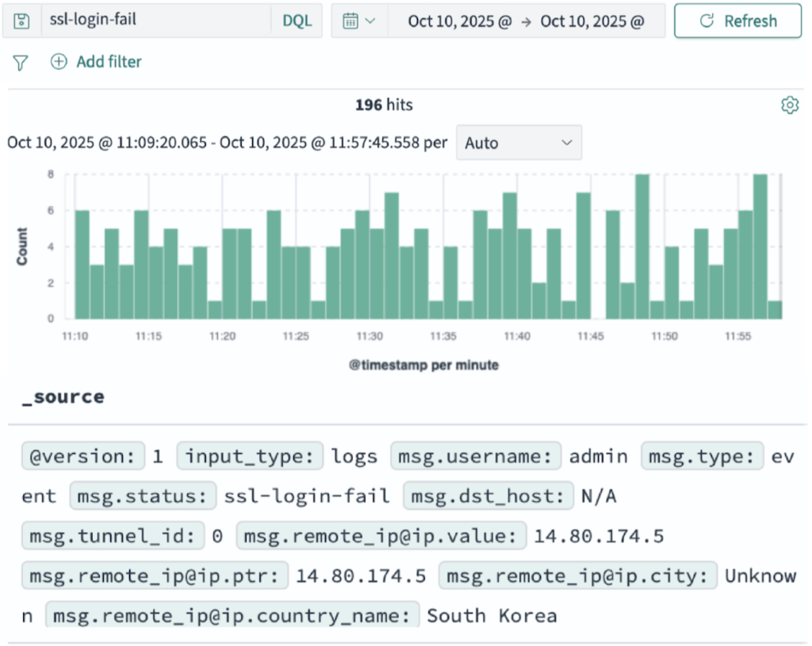
Task: Open chart options with the gear icon
Action: point(790,104)
